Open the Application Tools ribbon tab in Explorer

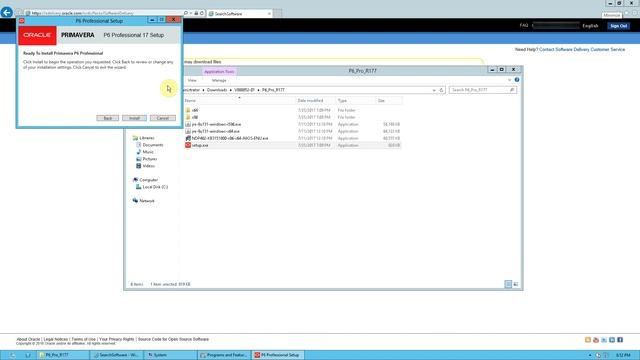pyautogui.click(x=219, y=71)
